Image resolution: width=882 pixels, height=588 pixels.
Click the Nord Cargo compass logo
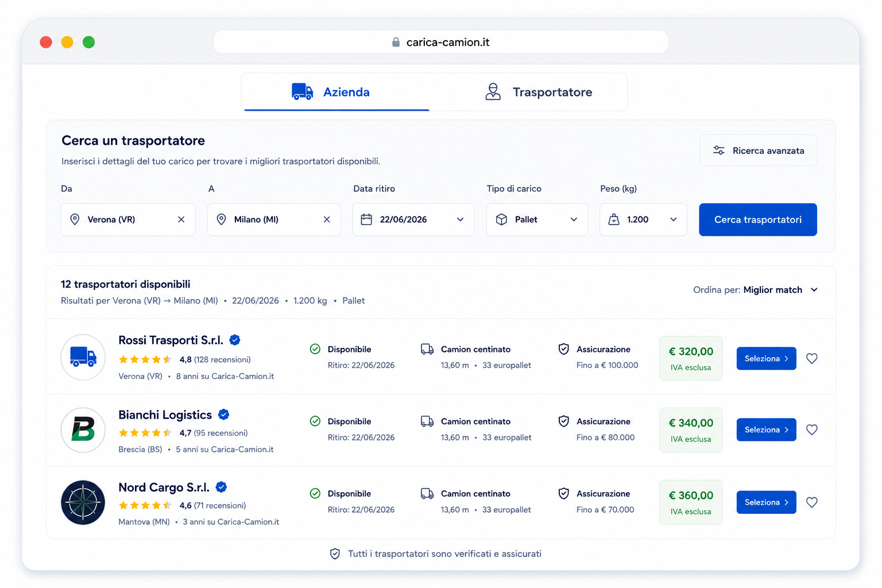(83, 502)
